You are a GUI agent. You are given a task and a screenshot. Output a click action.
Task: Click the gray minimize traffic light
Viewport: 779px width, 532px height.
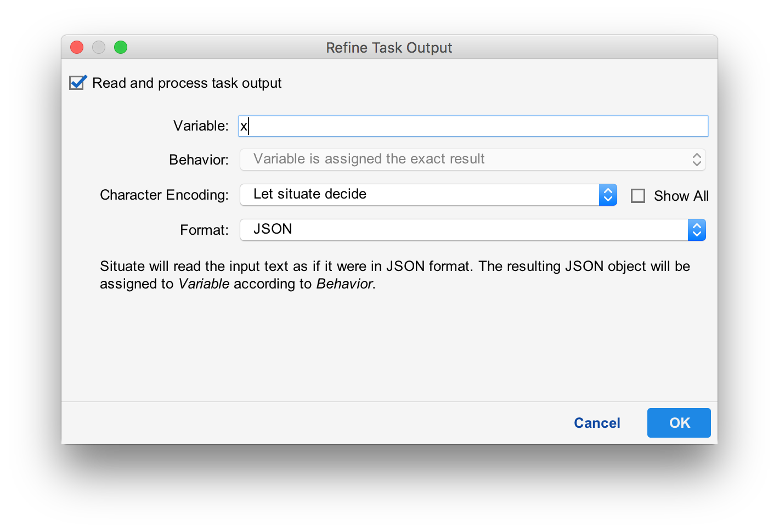(x=98, y=47)
